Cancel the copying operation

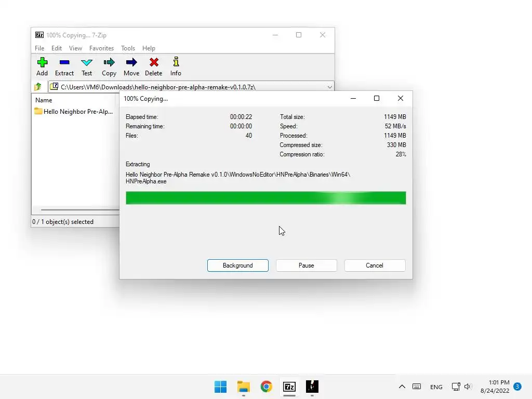coord(375,265)
